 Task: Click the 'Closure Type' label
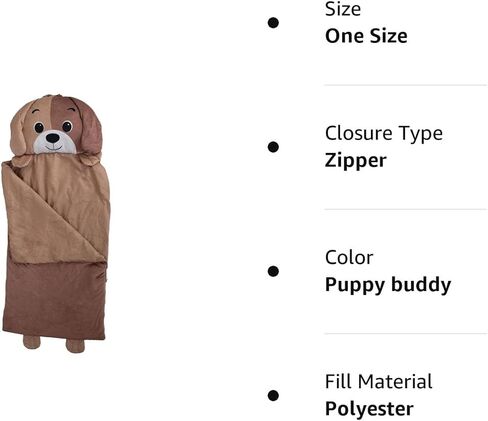[x=384, y=133]
